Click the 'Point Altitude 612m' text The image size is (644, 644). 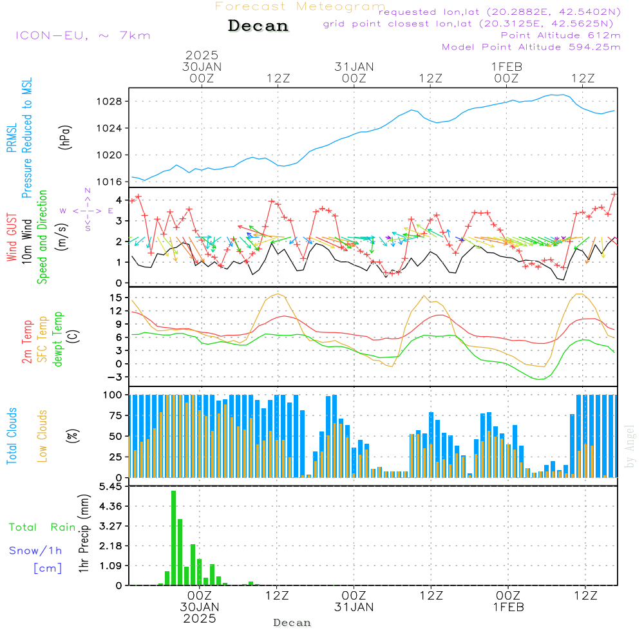click(x=560, y=35)
